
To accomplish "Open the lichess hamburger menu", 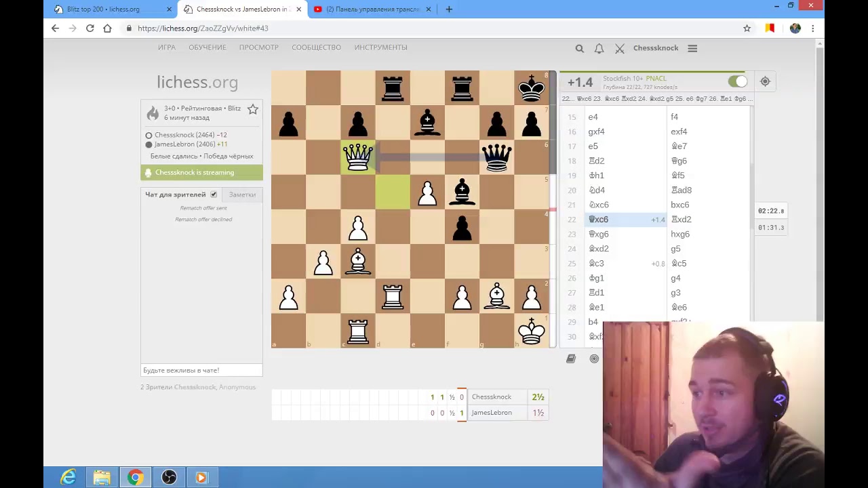I will [692, 48].
